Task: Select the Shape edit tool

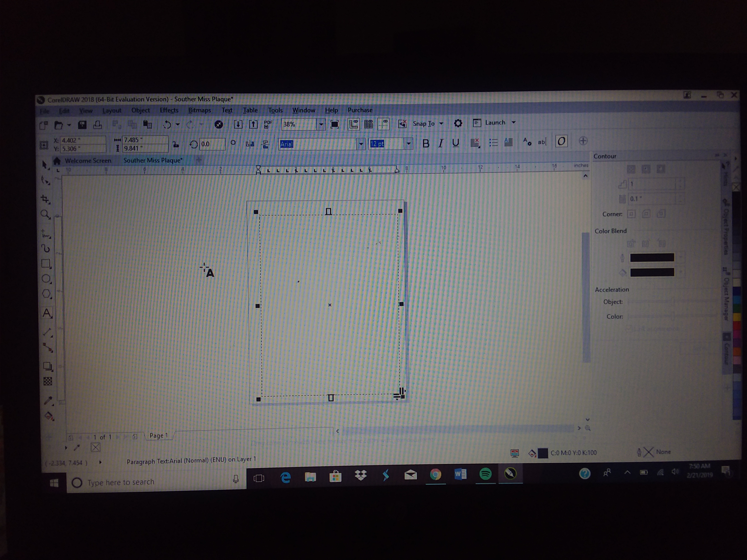Action: [45, 180]
